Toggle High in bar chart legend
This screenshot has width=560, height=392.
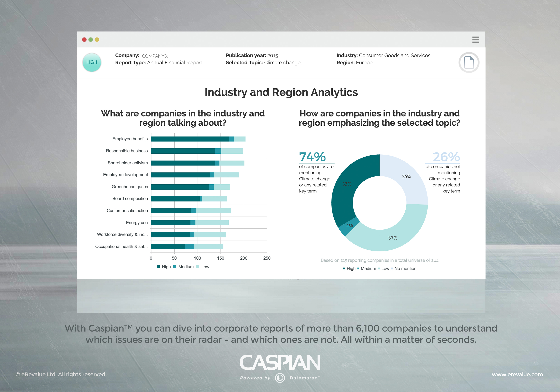(164, 267)
